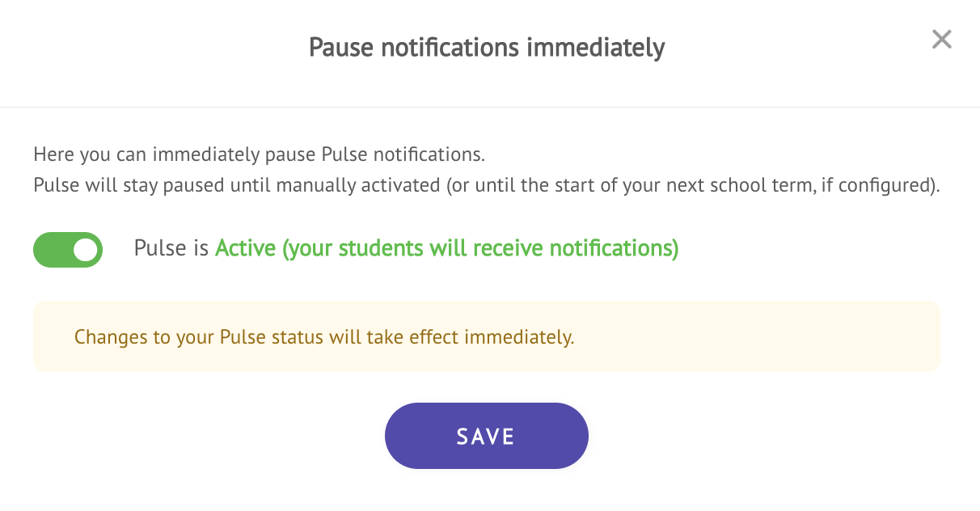The height and width of the screenshot is (511, 980).
Task: Click the word "immediately" in the title
Action: tap(595, 47)
